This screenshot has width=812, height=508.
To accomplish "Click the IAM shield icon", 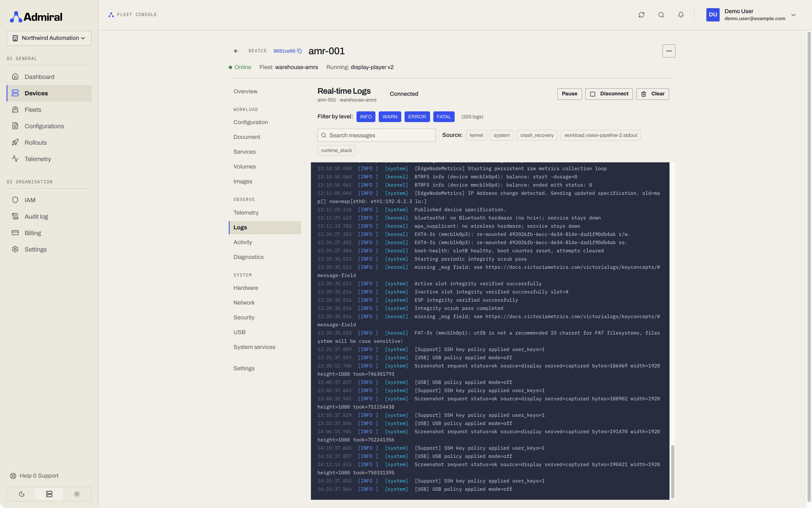I will click(15, 200).
